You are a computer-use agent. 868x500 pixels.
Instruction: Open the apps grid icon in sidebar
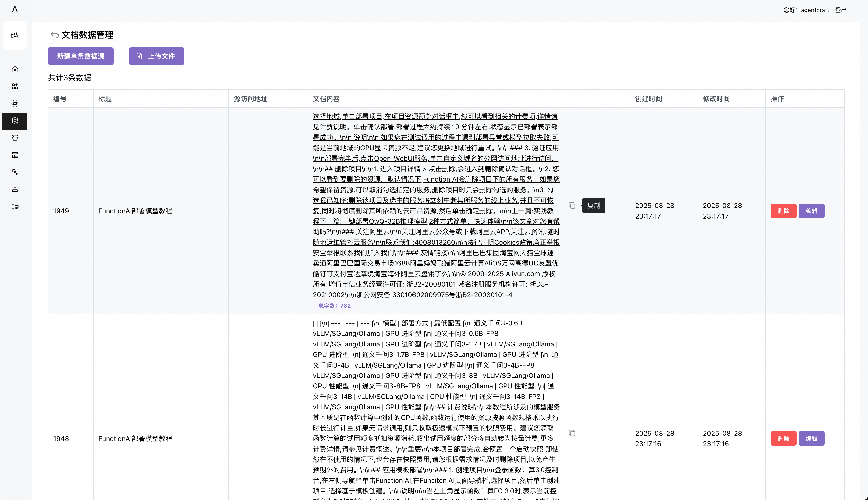(15, 87)
